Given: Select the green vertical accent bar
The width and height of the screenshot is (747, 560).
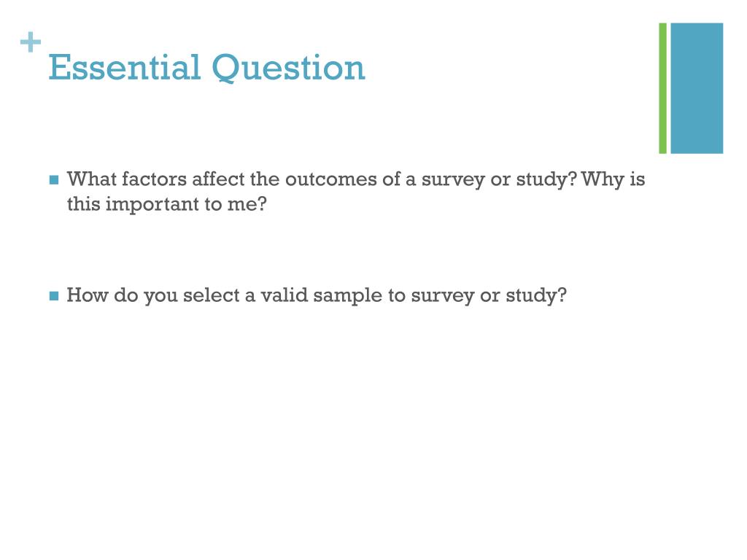Looking at the screenshot, I should [x=663, y=88].
